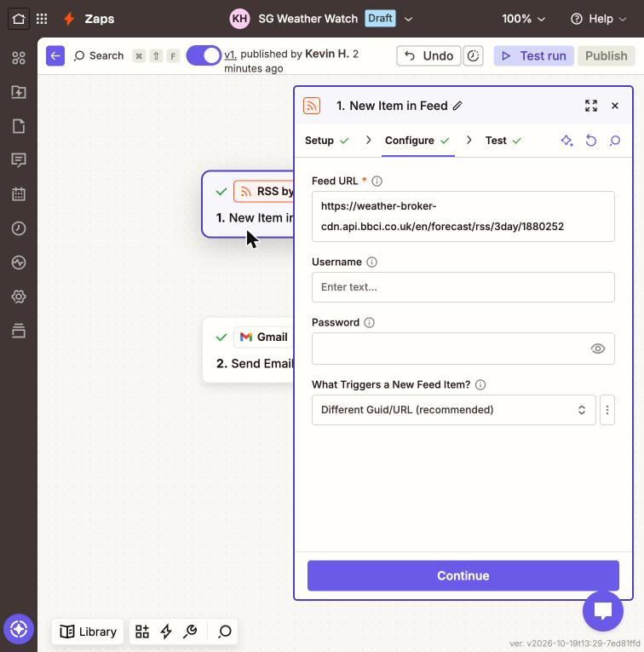Open the 100% zoom dropdown
This screenshot has width=644, height=652.
524,19
